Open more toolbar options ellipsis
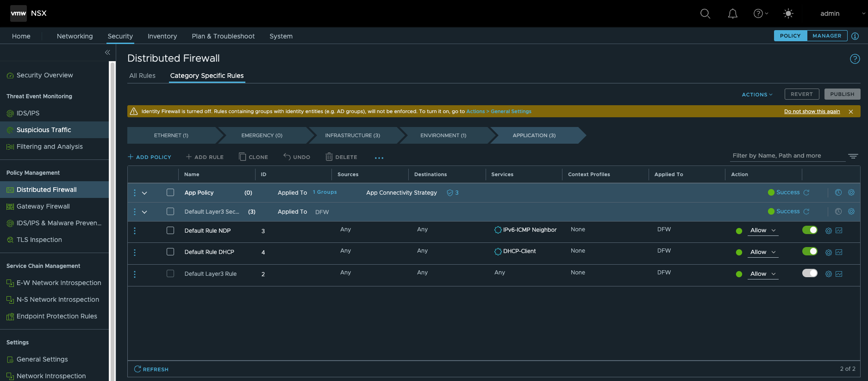The height and width of the screenshot is (381, 868). click(x=379, y=158)
